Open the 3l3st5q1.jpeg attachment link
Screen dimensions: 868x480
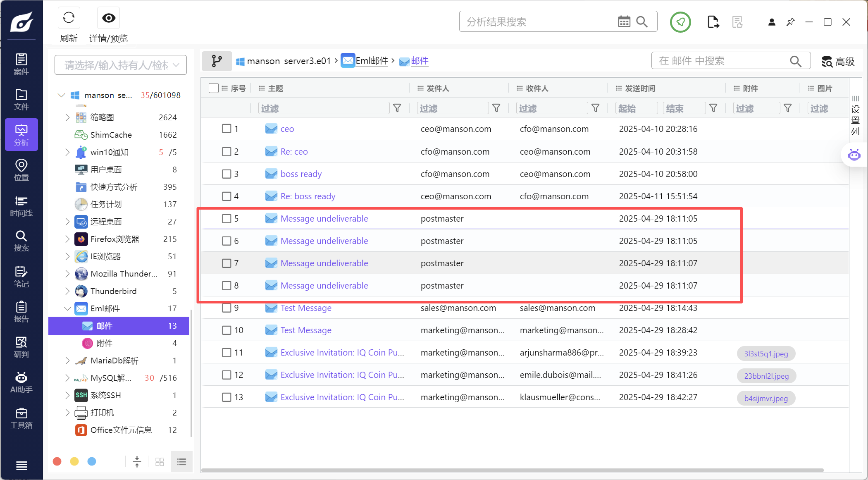coord(766,353)
